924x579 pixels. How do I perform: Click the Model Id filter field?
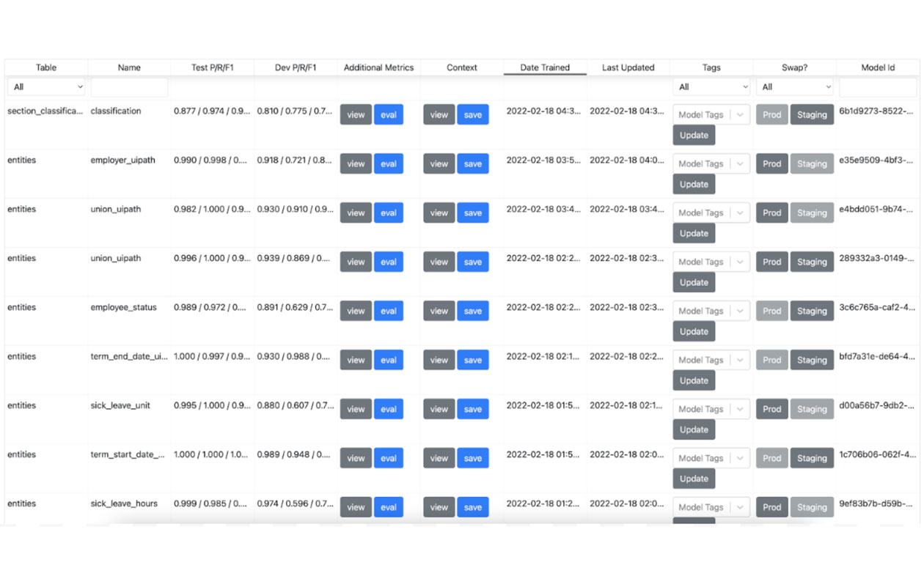[x=878, y=86]
